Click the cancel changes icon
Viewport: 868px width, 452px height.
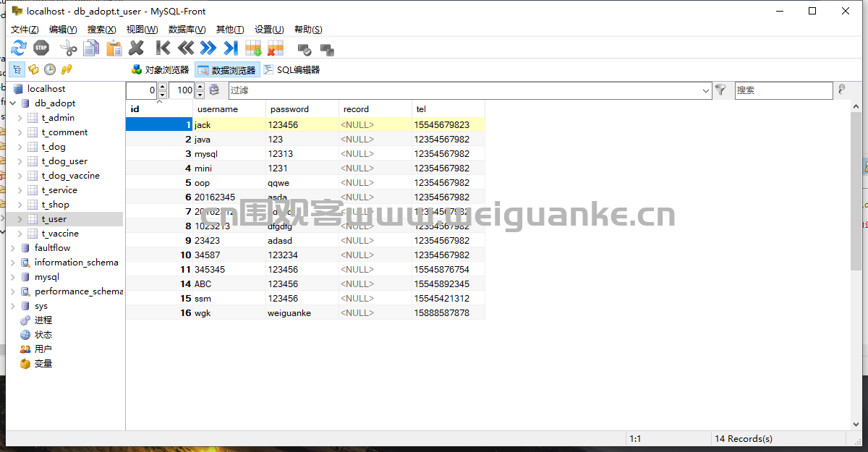(x=327, y=50)
